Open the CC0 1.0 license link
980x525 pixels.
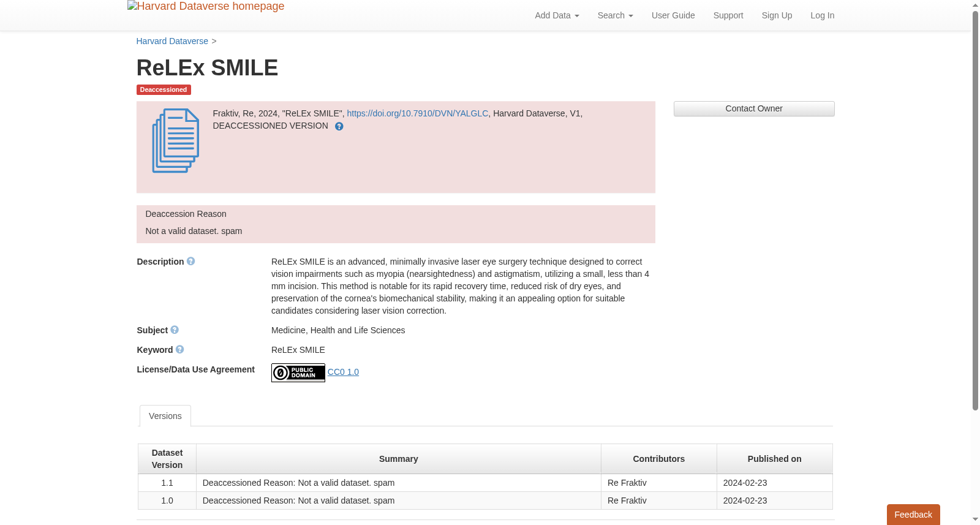tap(343, 372)
